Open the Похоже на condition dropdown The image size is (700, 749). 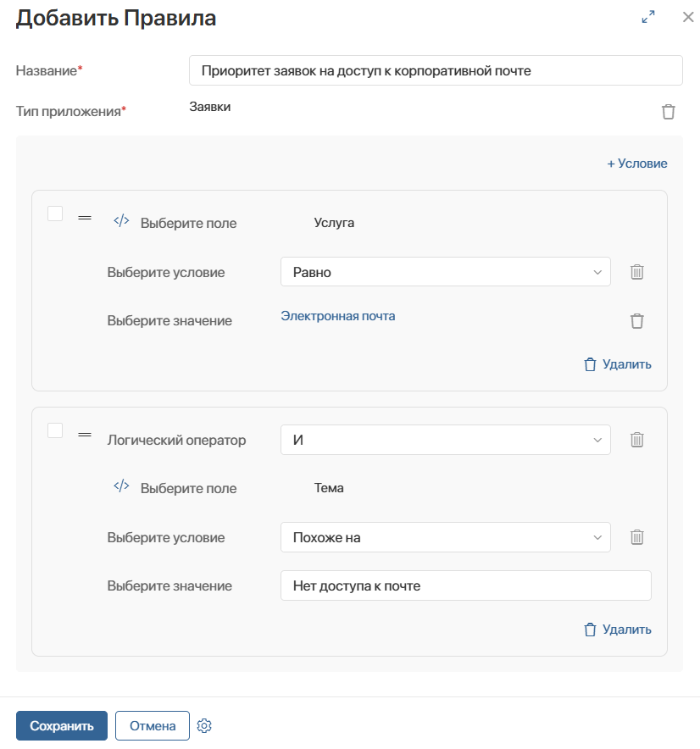tap(445, 537)
